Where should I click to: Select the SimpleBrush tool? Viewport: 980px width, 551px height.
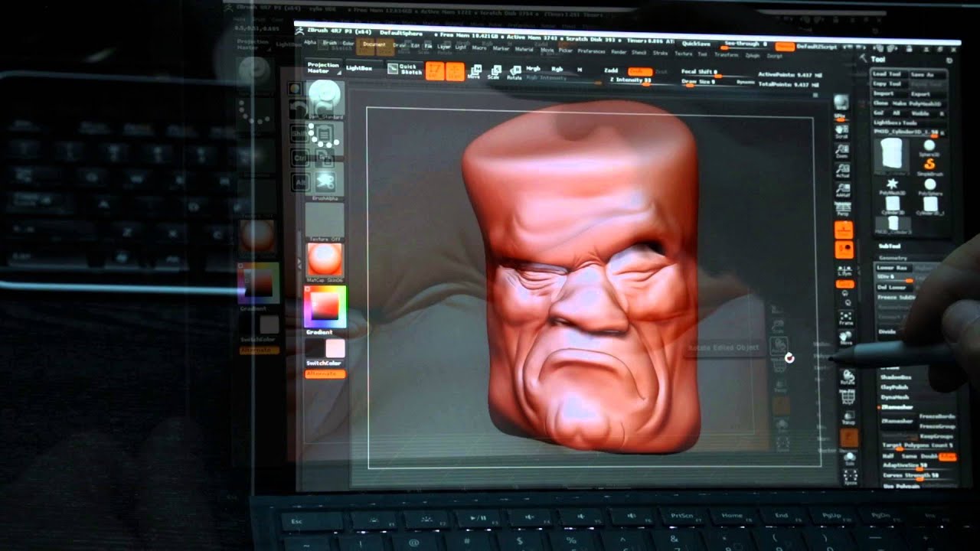click(x=929, y=168)
